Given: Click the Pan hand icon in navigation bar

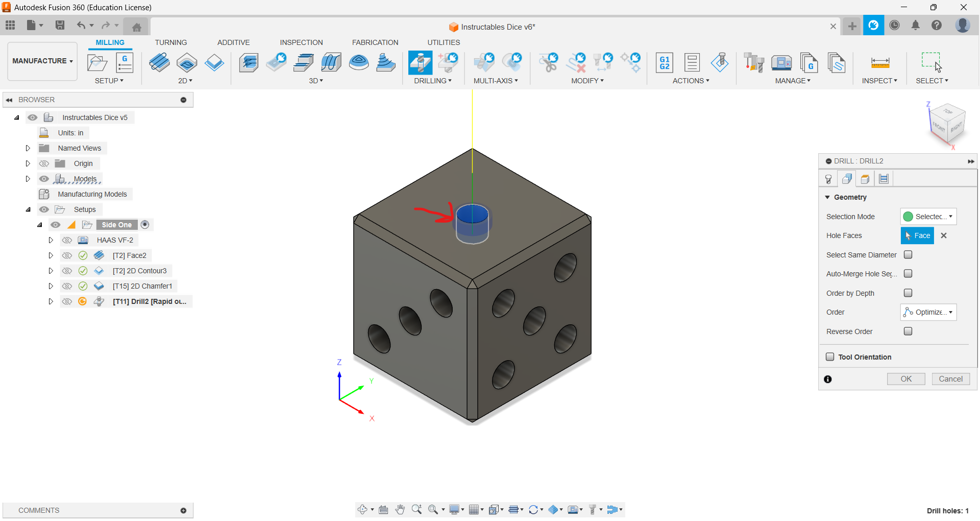Looking at the screenshot, I should point(400,509).
